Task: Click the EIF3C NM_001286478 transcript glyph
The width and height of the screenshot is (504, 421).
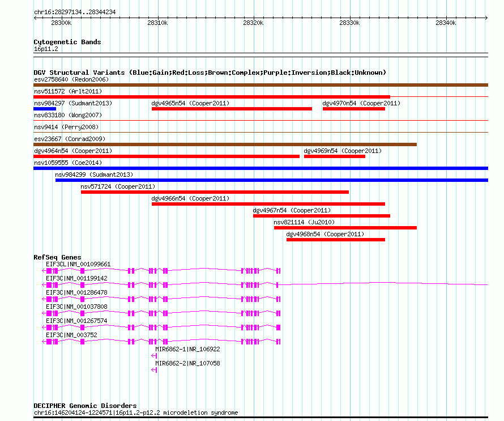Action: [x=161, y=299]
